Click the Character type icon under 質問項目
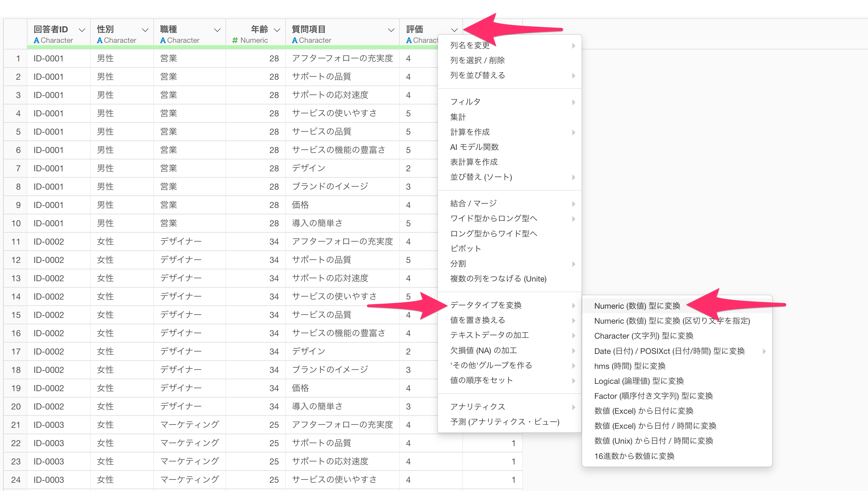The image size is (868, 491). [295, 41]
